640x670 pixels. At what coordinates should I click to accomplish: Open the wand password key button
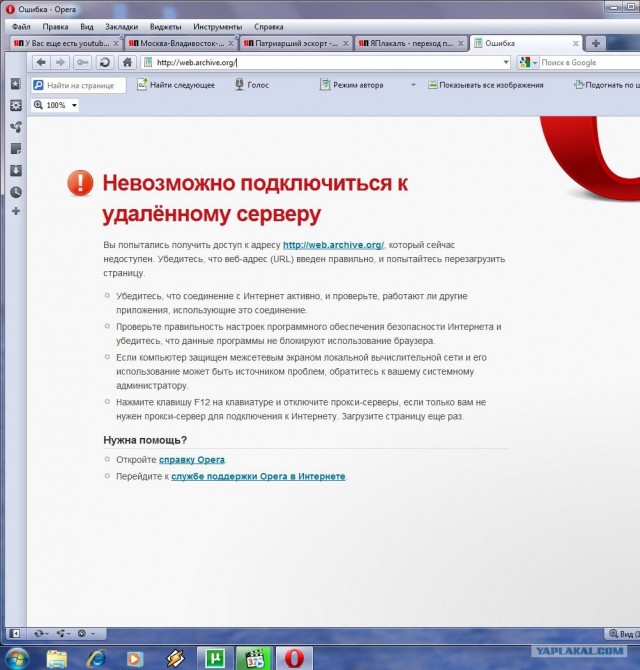82,62
